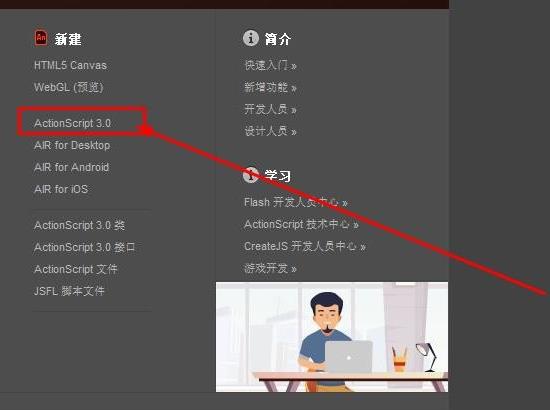Select ActionScript 3.0 new document
This screenshot has width=550, height=410.
point(73,123)
